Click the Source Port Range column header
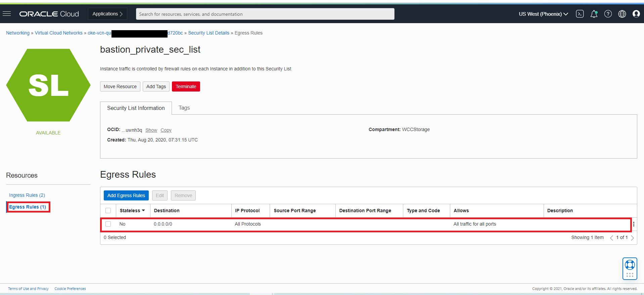The width and height of the screenshot is (644, 295). click(295, 211)
